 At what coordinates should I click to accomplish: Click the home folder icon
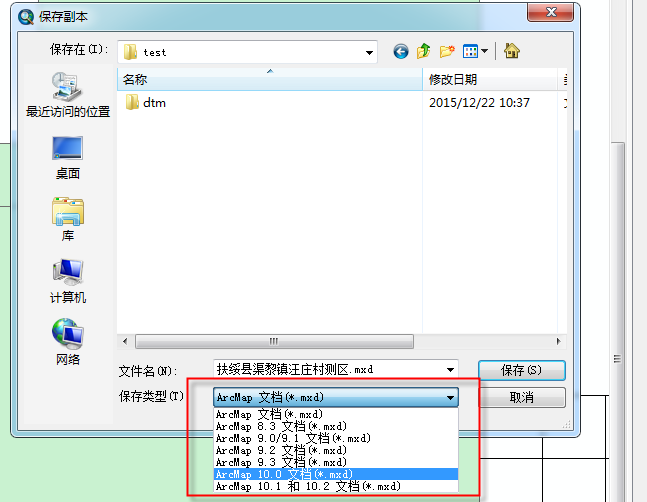512,51
